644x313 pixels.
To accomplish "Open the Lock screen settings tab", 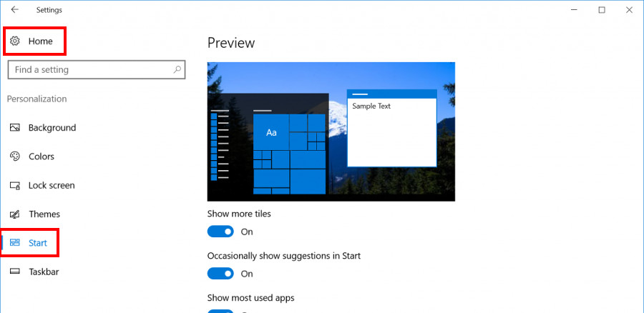I will point(52,185).
